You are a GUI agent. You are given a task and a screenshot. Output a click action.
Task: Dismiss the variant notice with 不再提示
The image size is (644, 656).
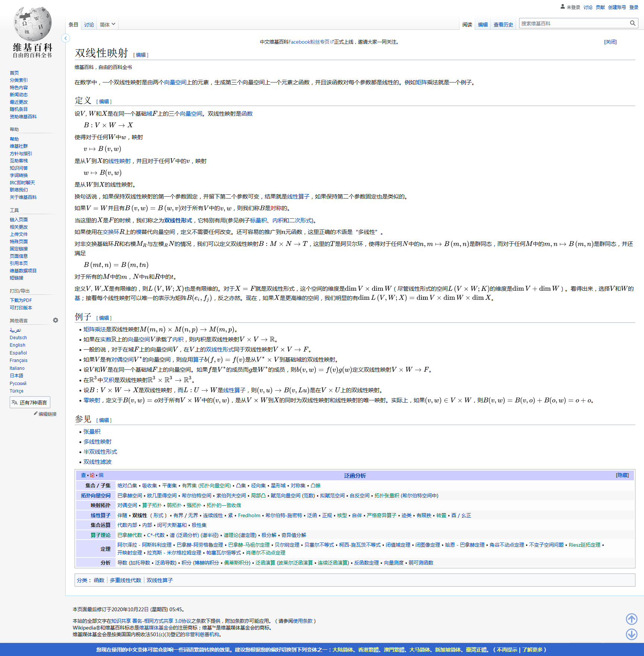click(x=507, y=650)
